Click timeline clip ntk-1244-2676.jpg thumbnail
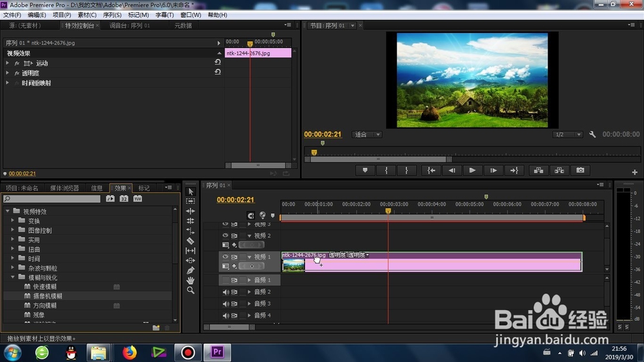This screenshot has height=362, width=644. [x=294, y=265]
